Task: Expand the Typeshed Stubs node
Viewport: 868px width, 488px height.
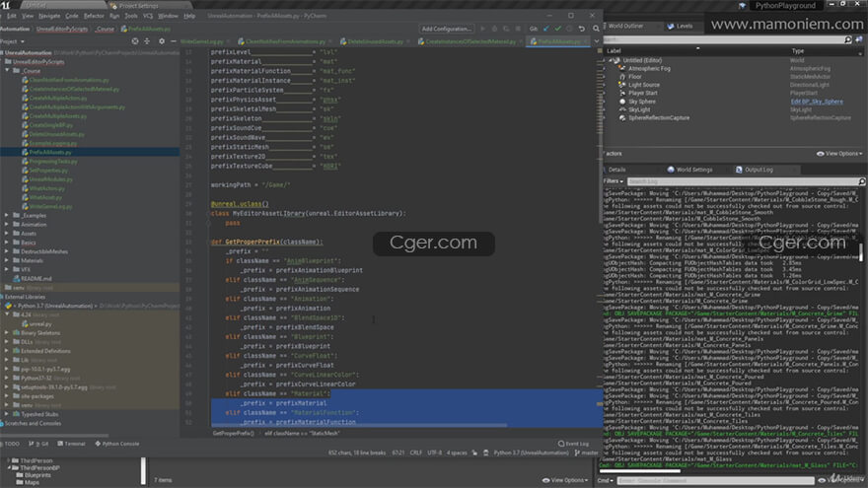Action: [7, 414]
